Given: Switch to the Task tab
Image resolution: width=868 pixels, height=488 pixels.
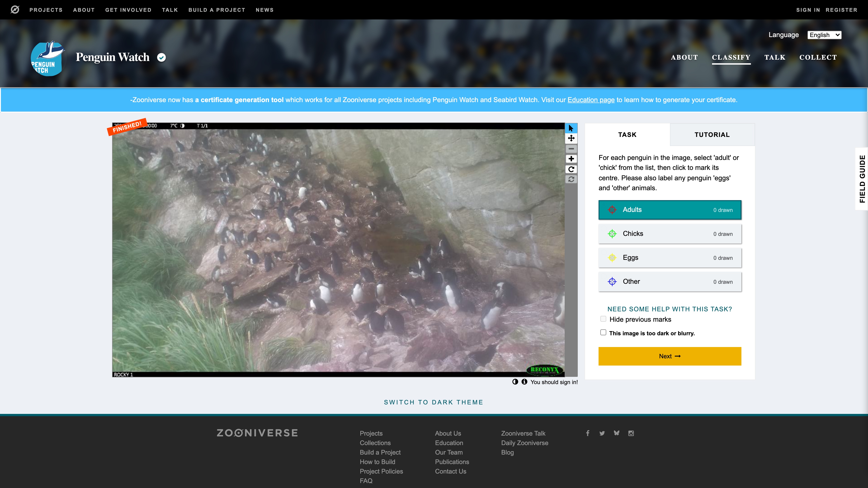Looking at the screenshot, I should tap(627, 135).
